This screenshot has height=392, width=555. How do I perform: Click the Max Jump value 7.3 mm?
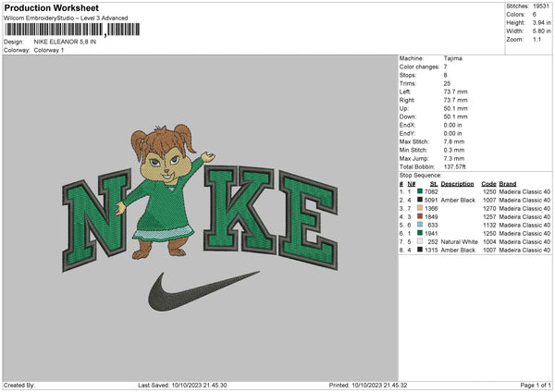pyautogui.click(x=454, y=158)
